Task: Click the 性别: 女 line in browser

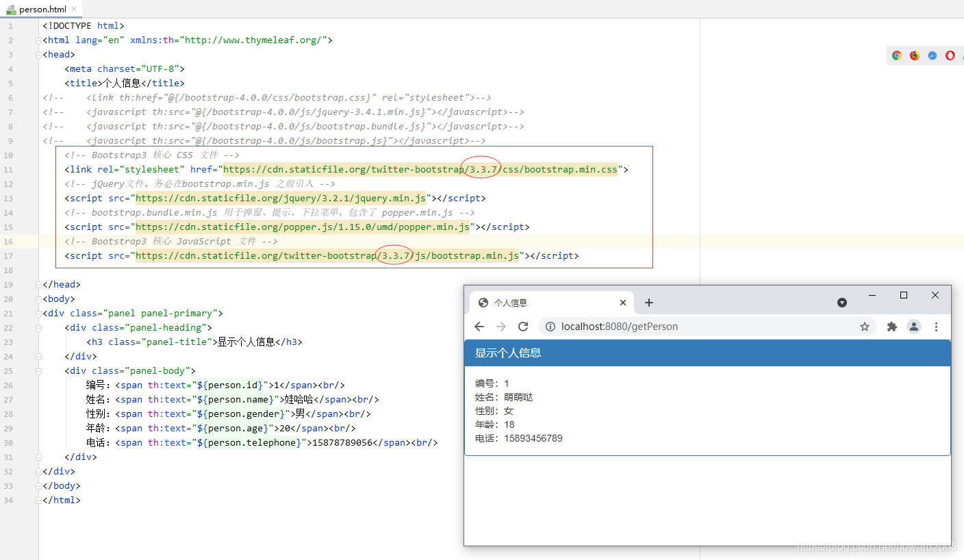Action: (x=494, y=411)
